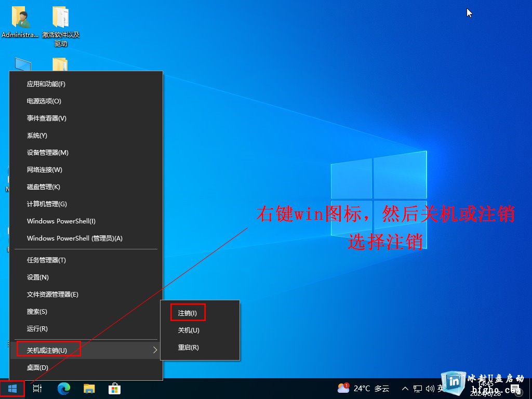Choose 计算机管理(G) from the menu
The height and width of the screenshot is (399, 532).
click(86, 204)
